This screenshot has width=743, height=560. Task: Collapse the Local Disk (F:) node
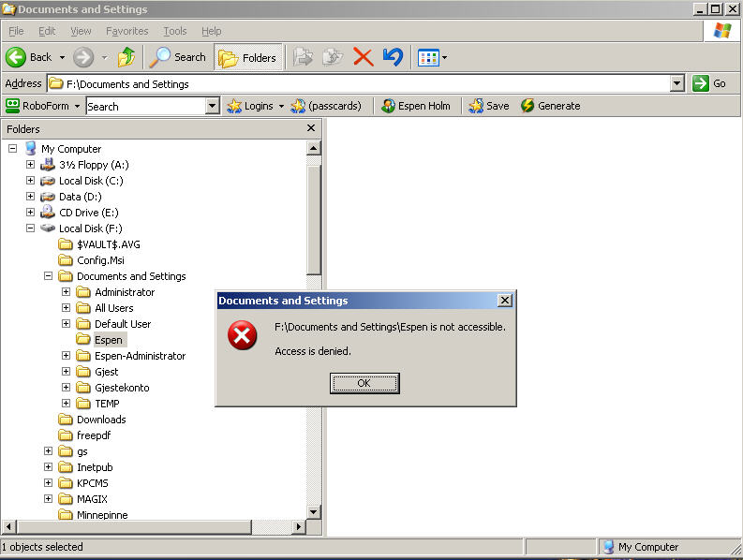coord(30,228)
